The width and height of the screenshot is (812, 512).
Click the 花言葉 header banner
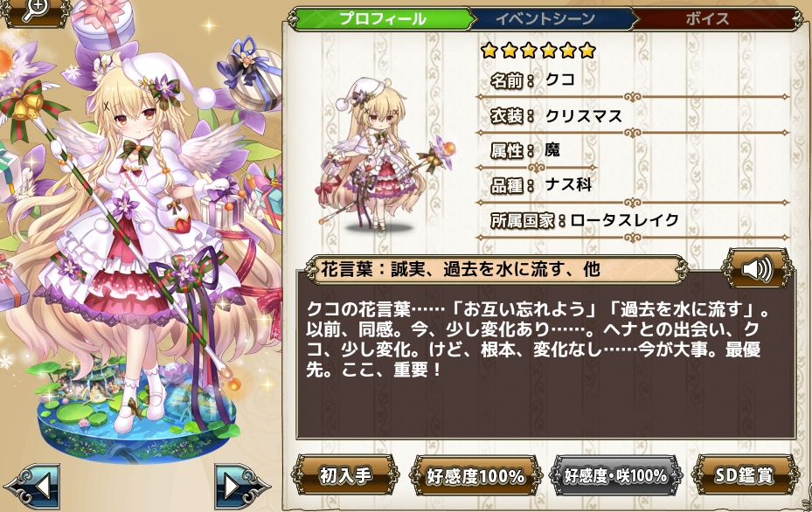(x=497, y=270)
